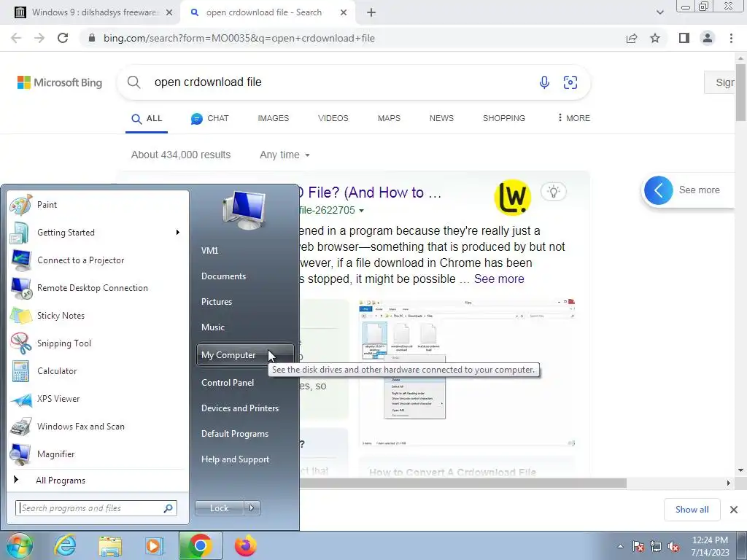Select the MAPS search tab

tap(390, 118)
